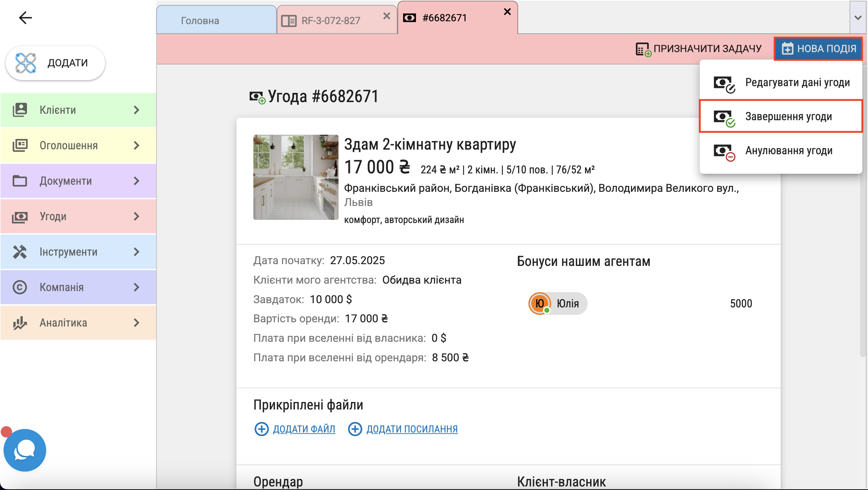This screenshot has height=490, width=868.
Task: Open the support chat bubble
Action: coord(24,450)
